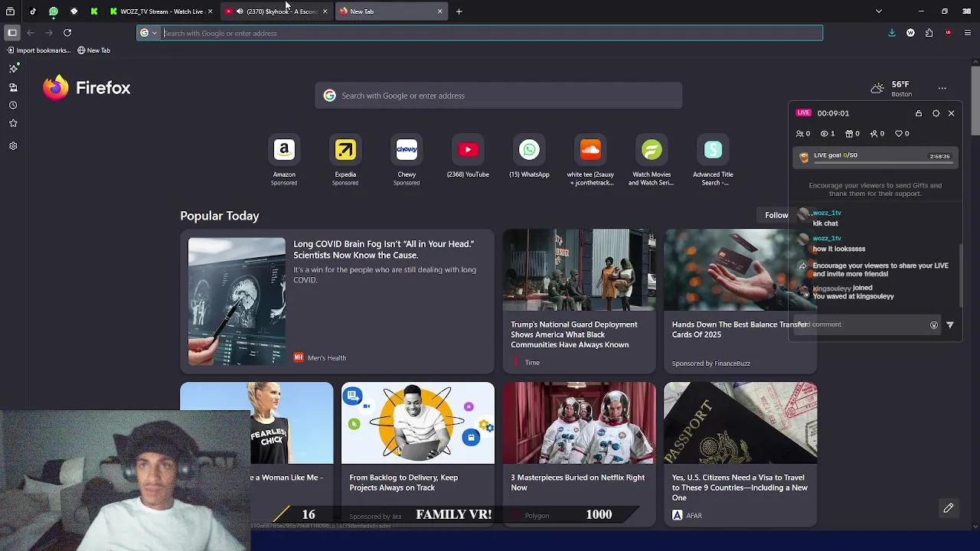Open the W extension icon in toolbar
Image resolution: width=980 pixels, height=551 pixels.
pos(910,33)
